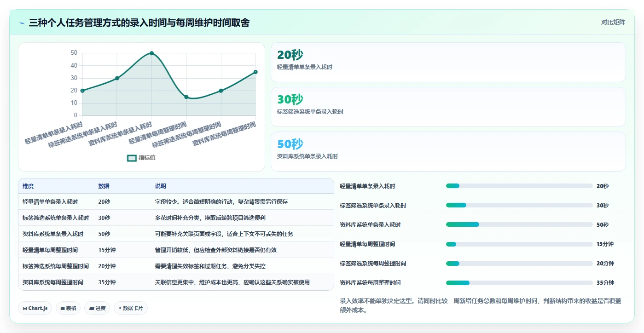Click the 30秒 stat card
Viewport: 644px width, 333px height.
click(x=448, y=107)
